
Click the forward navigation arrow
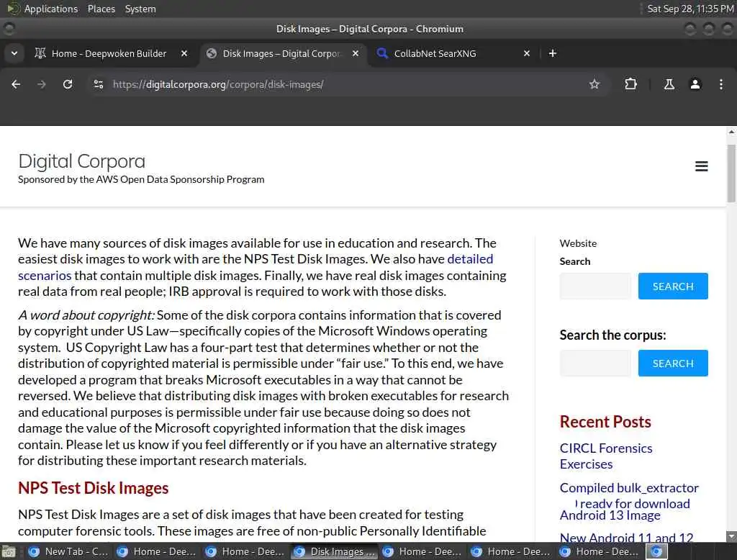(x=42, y=84)
